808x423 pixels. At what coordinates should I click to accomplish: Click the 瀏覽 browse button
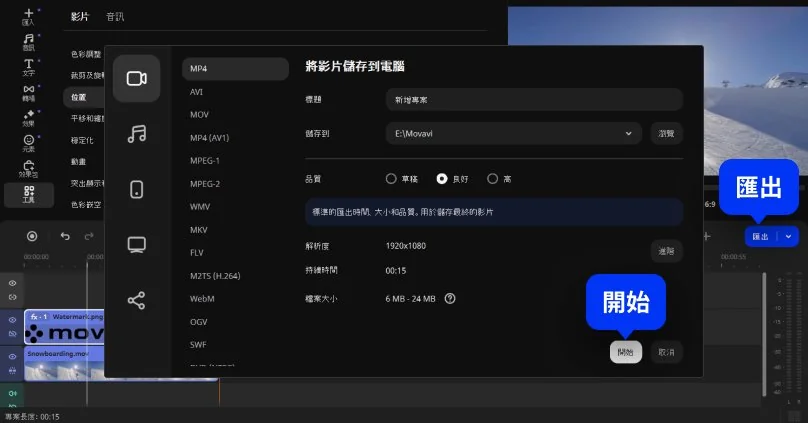coord(666,133)
